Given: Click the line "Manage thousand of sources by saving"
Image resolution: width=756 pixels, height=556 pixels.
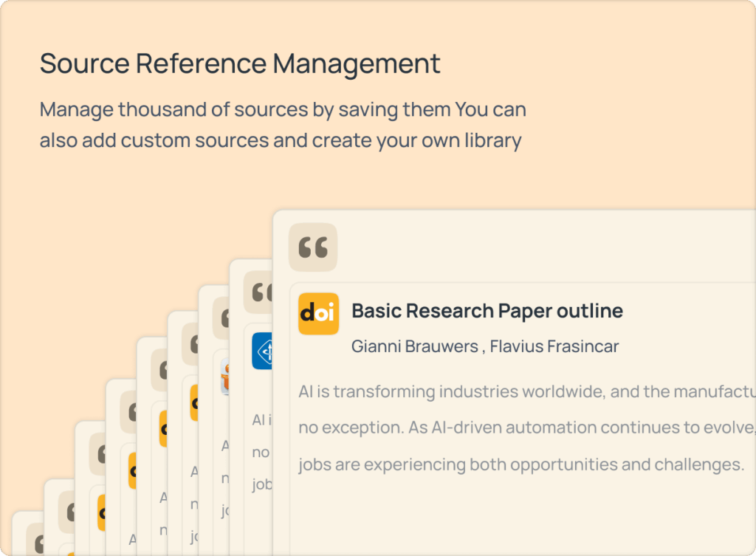Looking at the screenshot, I should (283, 109).
